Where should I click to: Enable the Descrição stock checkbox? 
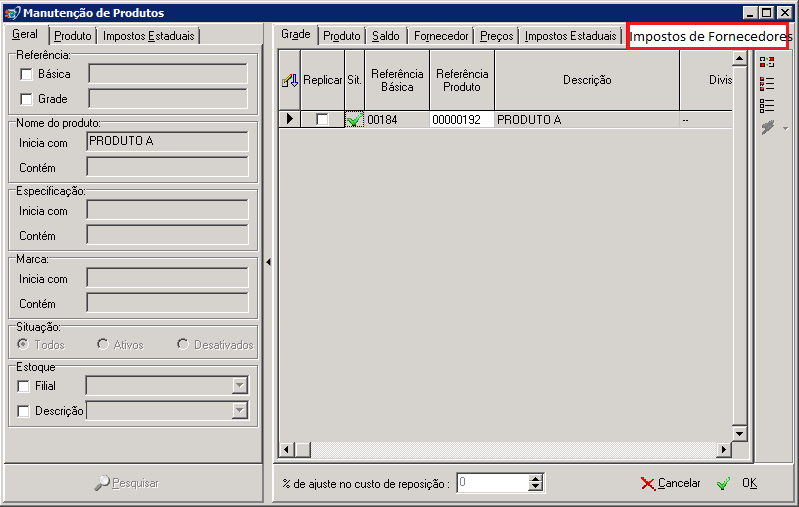23,411
